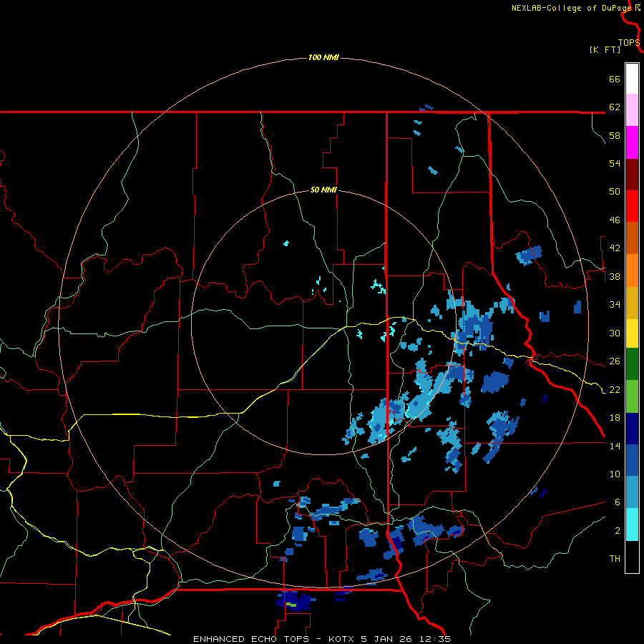Click the dark green legend swatch
This screenshot has width=644, height=644.
point(632,364)
